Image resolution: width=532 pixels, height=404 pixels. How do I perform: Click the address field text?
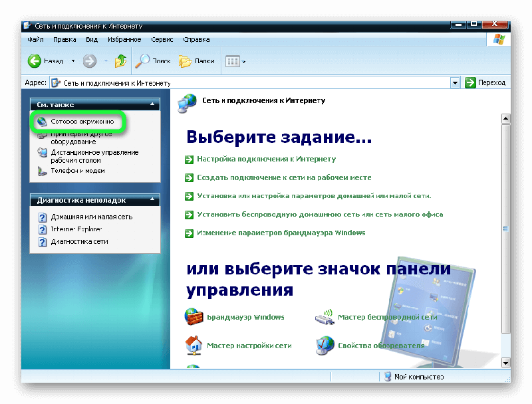coord(117,83)
